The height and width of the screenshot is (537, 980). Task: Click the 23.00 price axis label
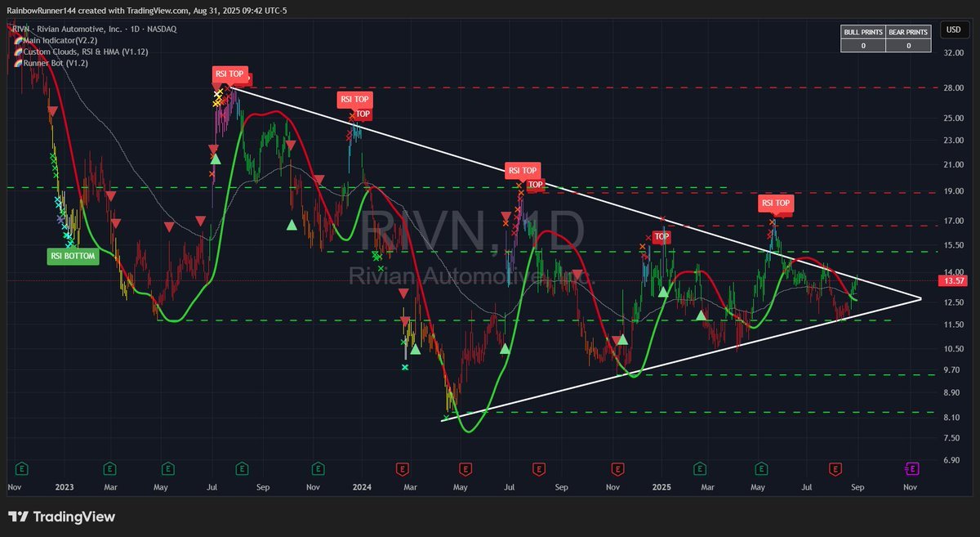click(954, 141)
